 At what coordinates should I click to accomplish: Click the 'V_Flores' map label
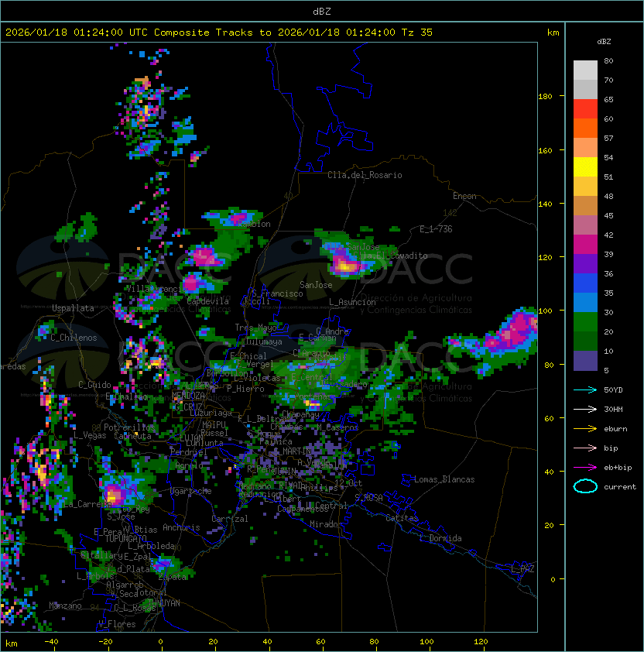click(117, 624)
